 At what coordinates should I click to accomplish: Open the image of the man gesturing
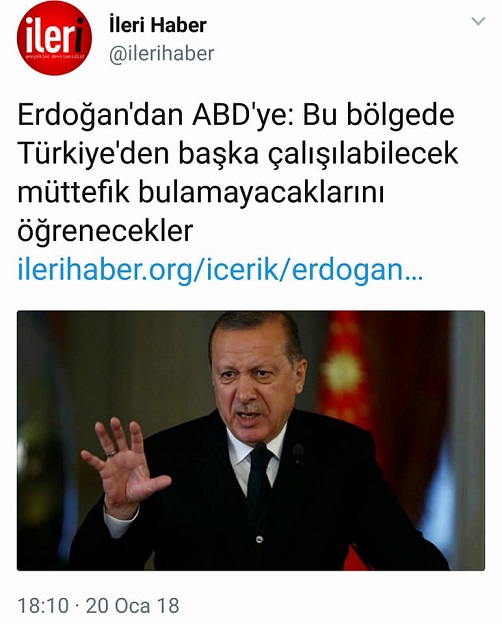click(251, 441)
